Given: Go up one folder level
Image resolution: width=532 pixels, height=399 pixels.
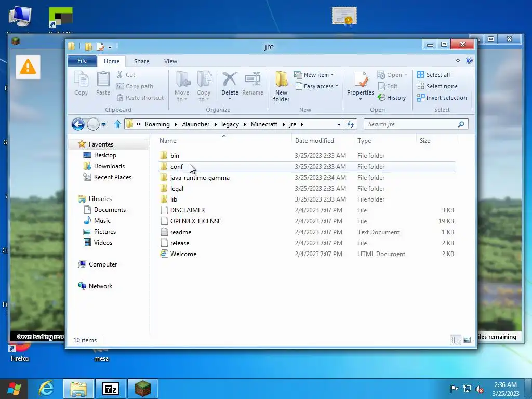Looking at the screenshot, I should point(117,124).
